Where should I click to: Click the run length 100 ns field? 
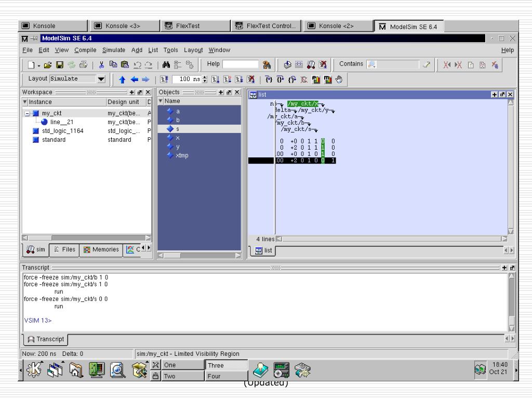[187, 79]
